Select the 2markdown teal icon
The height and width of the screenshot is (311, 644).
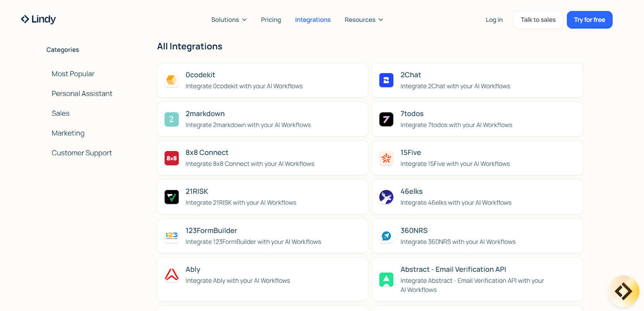171,119
